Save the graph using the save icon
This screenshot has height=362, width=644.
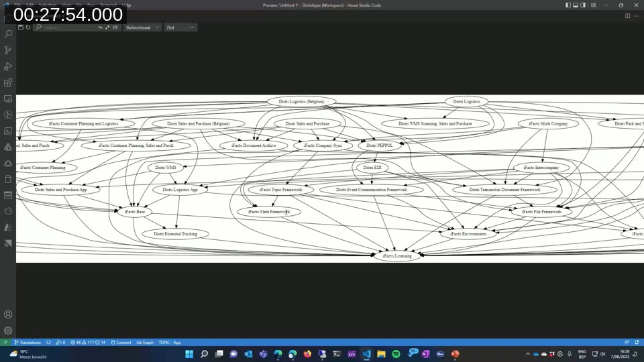pos(21,27)
